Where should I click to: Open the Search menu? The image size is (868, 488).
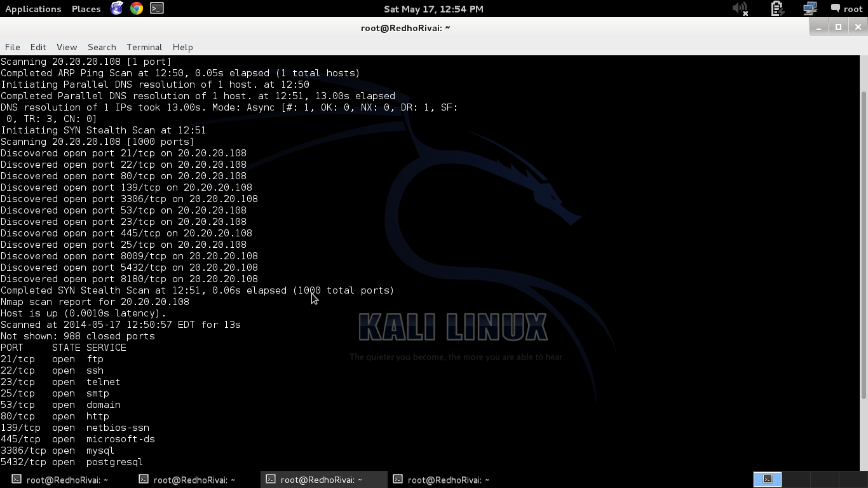coord(101,47)
